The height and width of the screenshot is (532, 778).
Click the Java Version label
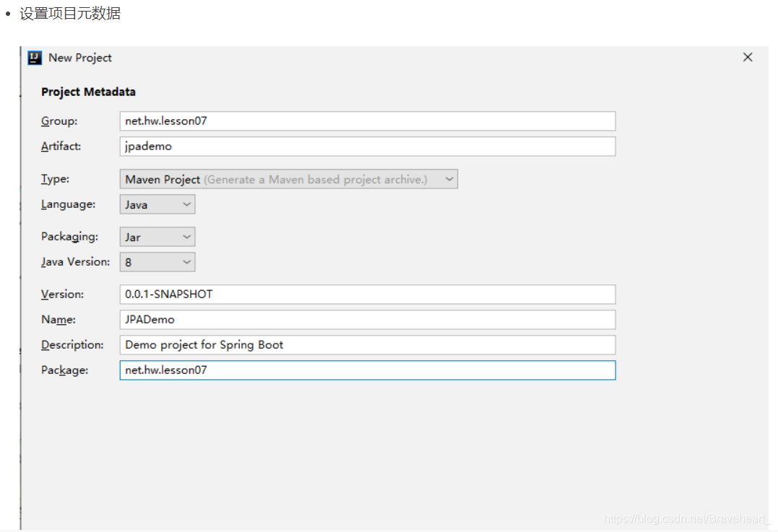coord(75,262)
